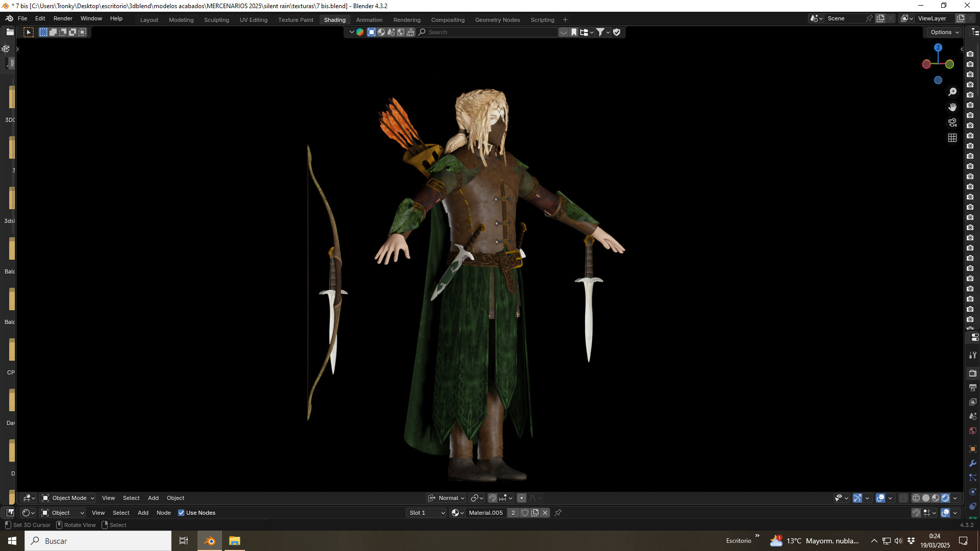Select the Select Box tool icon

[29, 32]
